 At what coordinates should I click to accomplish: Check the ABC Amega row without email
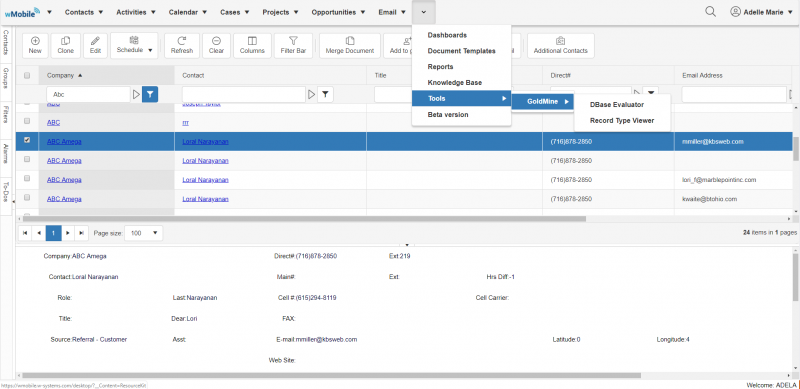[27, 159]
